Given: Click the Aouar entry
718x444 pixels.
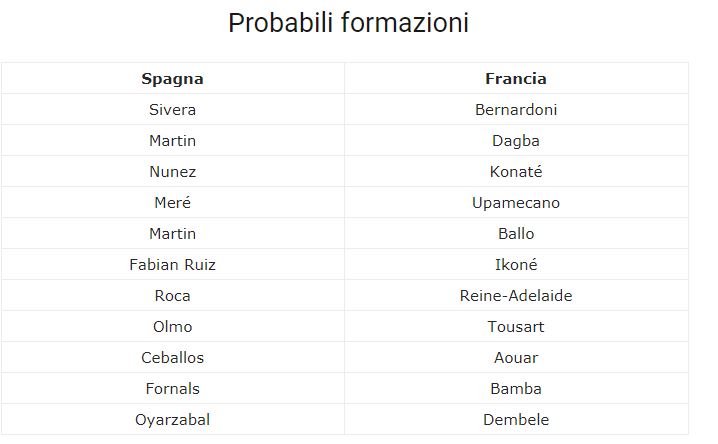Looking at the screenshot, I should 516,358.
